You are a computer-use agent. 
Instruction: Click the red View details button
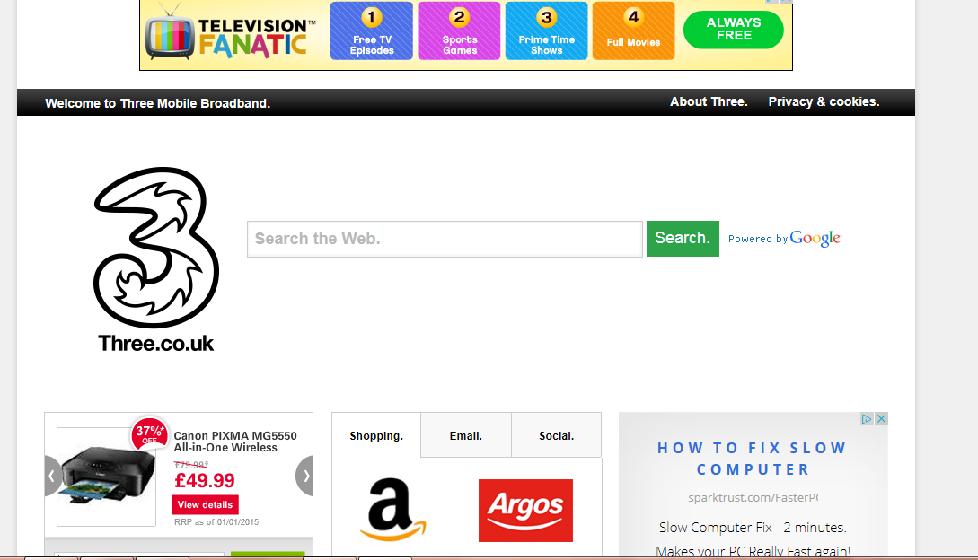coord(205,504)
